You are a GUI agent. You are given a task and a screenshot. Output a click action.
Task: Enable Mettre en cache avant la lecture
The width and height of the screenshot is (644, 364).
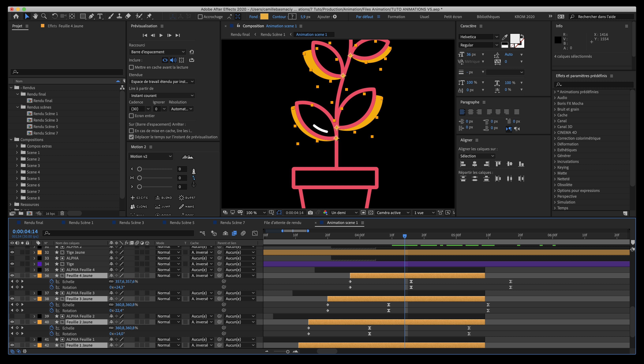(x=131, y=67)
